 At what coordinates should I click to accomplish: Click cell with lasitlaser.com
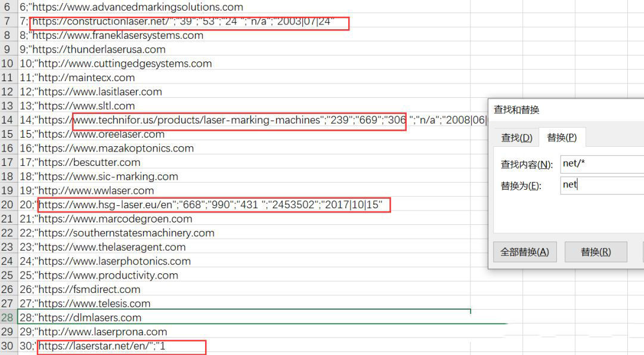pos(244,91)
